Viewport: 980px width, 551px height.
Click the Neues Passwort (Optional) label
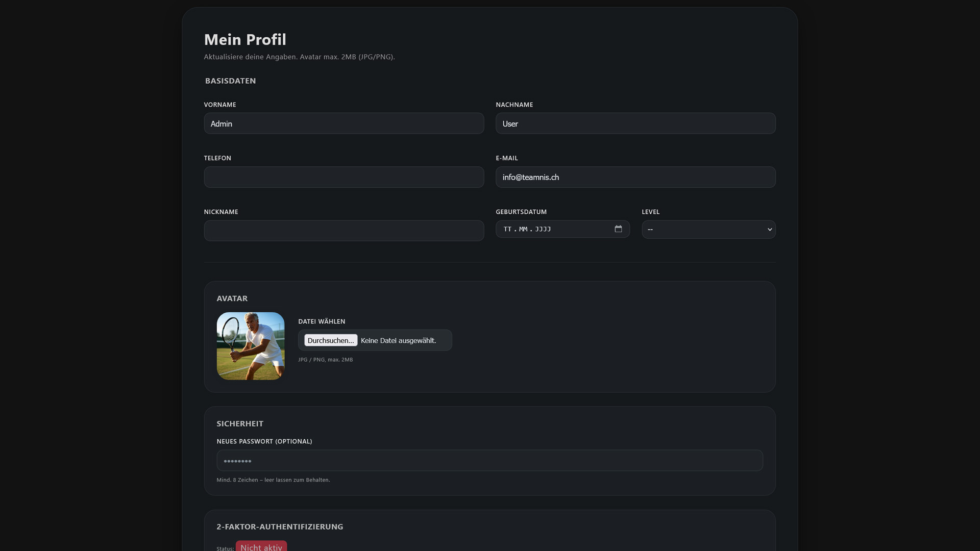click(x=264, y=441)
